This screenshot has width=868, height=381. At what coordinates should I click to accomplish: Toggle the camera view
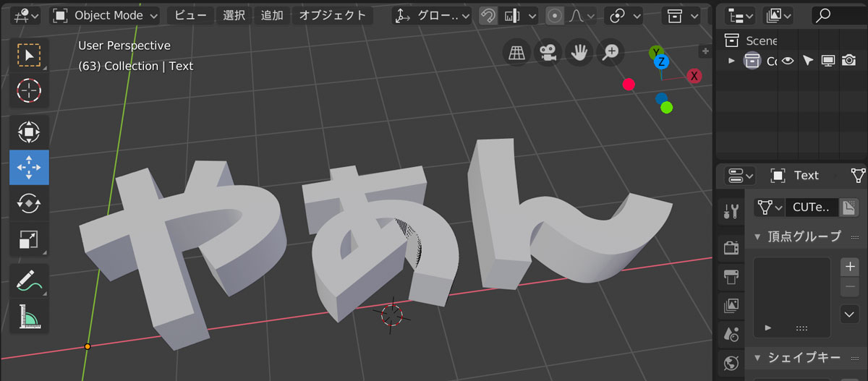coord(548,52)
